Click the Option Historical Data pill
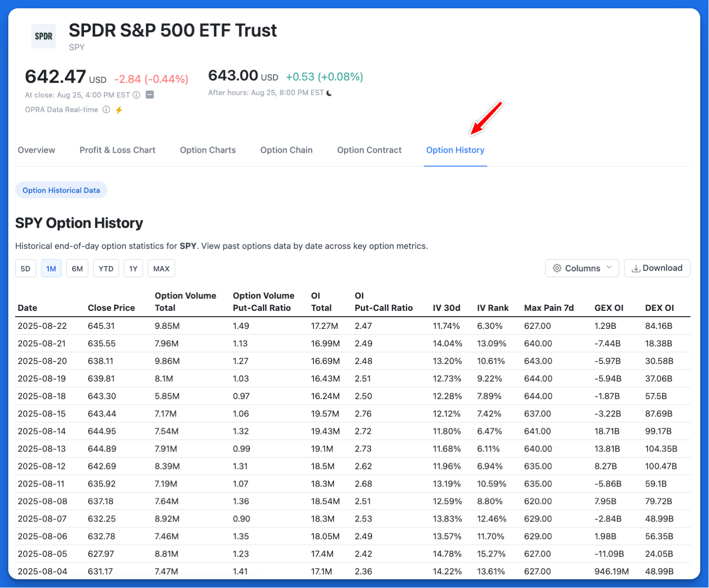709x588 pixels. (61, 190)
